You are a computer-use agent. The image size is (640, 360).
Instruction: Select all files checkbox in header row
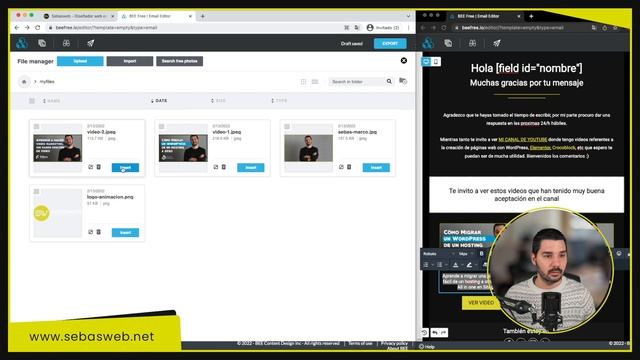click(32, 100)
